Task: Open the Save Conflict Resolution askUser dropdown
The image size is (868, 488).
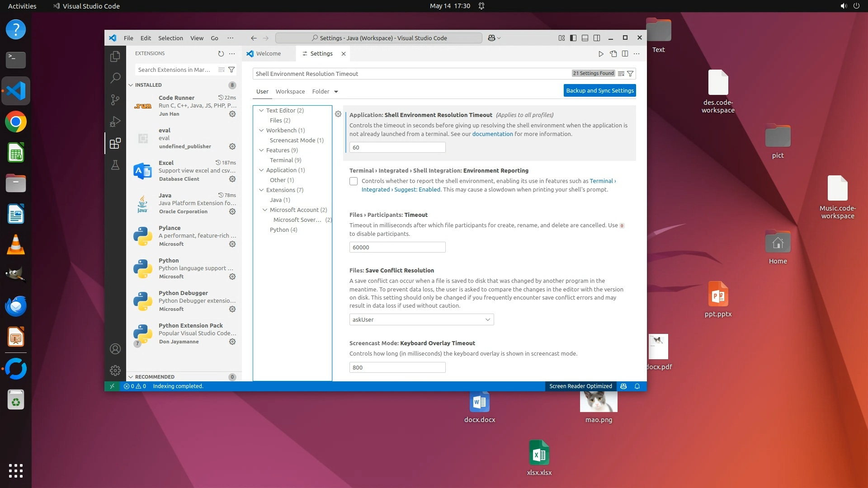Action: (421, 319)
